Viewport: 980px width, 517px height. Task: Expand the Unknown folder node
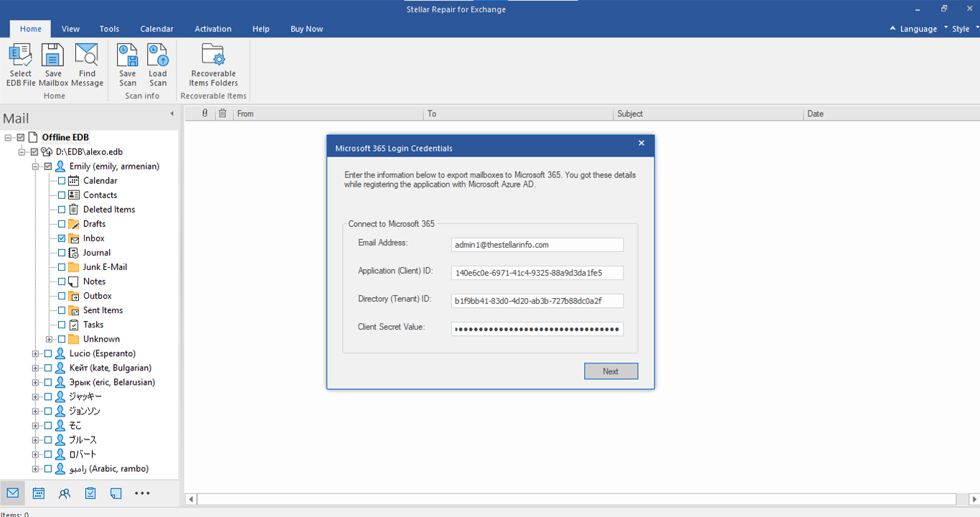(x=49, y=339)
